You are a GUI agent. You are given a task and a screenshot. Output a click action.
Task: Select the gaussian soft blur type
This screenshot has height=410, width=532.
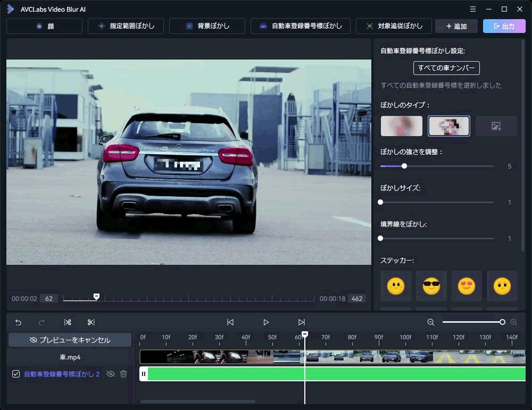coord(402,126)
